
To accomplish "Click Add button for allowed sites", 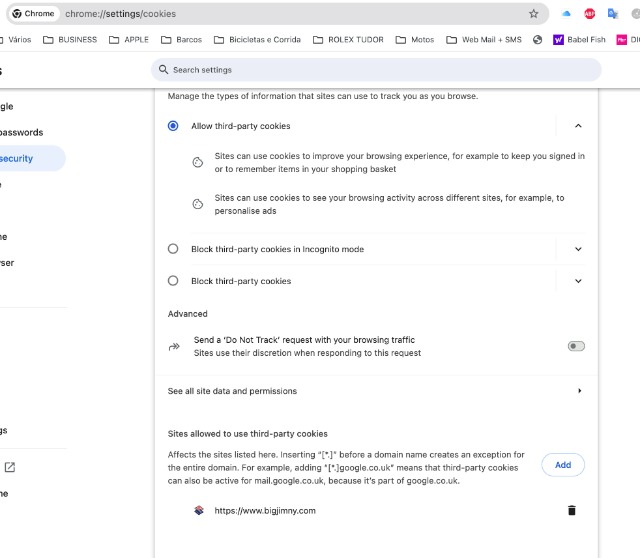I will (x=563, y=465).
